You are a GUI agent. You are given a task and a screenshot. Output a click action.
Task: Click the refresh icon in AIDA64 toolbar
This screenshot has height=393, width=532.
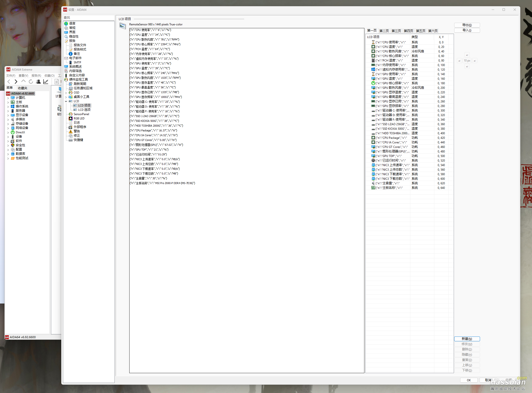[31, 82]
